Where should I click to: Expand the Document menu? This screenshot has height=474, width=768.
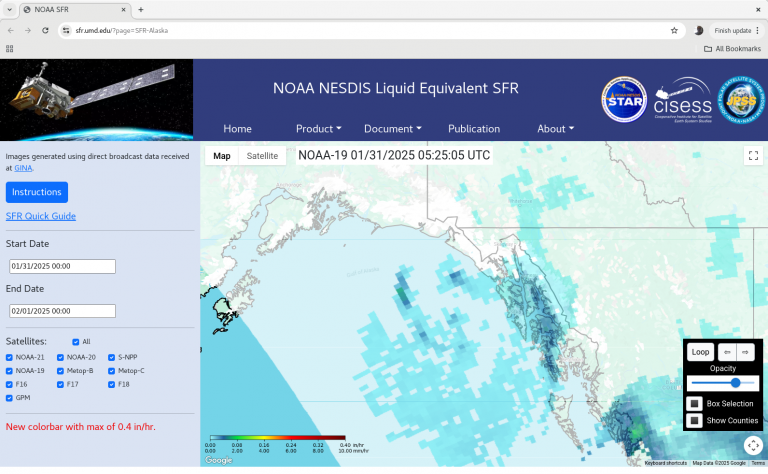click(392, 129)
